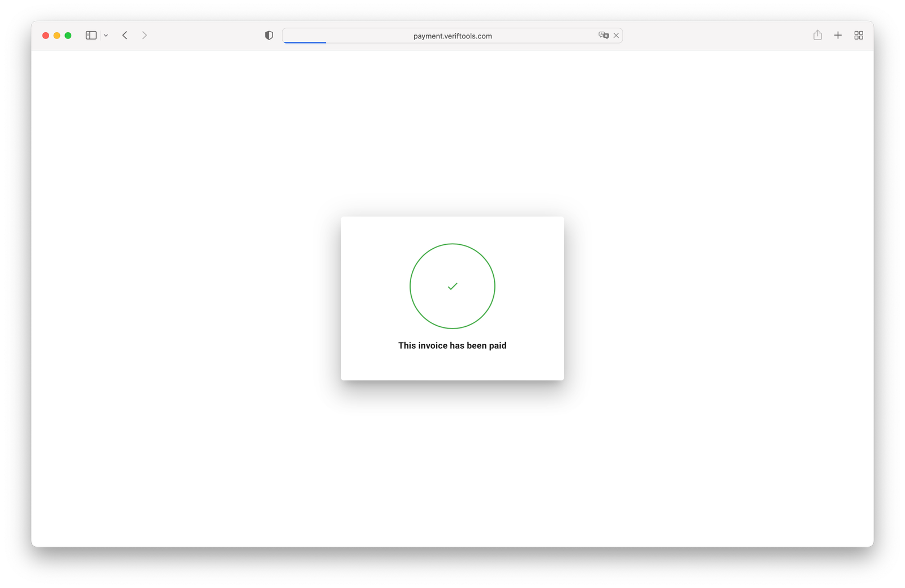Open the privacy report shield

click(x=269, y=36)
